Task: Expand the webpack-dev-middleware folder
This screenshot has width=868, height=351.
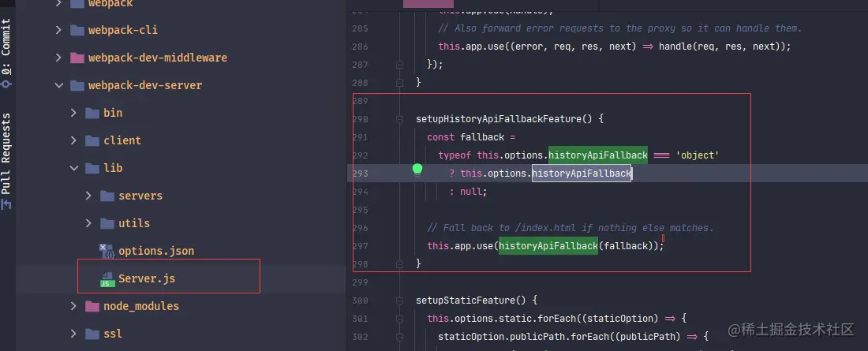Action: click(58, 58)
